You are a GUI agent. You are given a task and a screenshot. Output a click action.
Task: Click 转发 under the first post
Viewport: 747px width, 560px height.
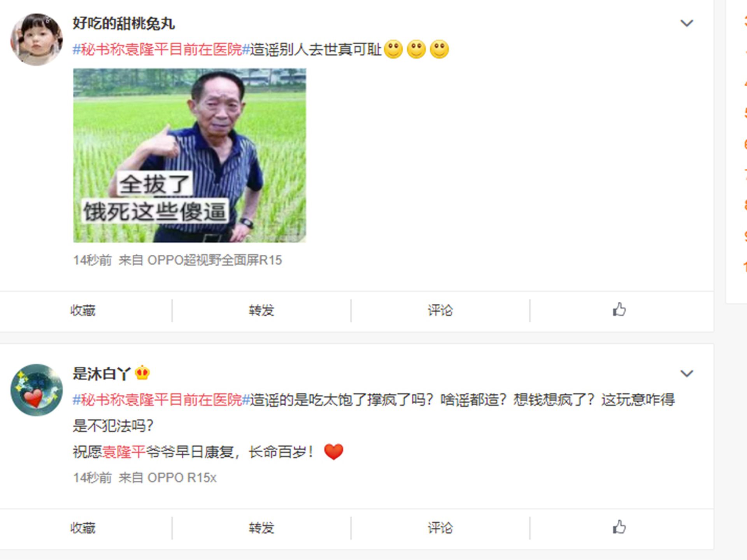(261, 310)
